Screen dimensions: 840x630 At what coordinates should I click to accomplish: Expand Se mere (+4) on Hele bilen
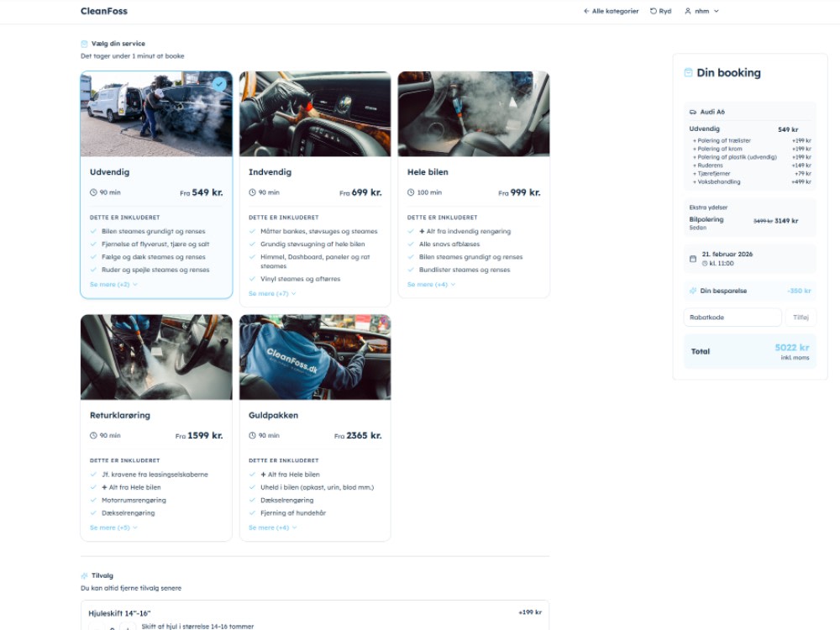click(431, 285)
